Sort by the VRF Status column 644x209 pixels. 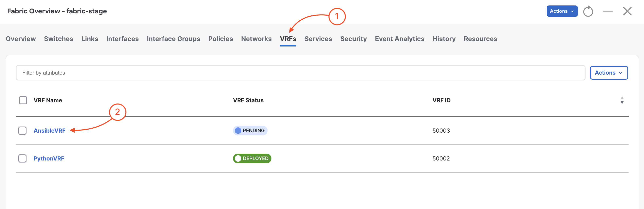click(x=248, y=100)
